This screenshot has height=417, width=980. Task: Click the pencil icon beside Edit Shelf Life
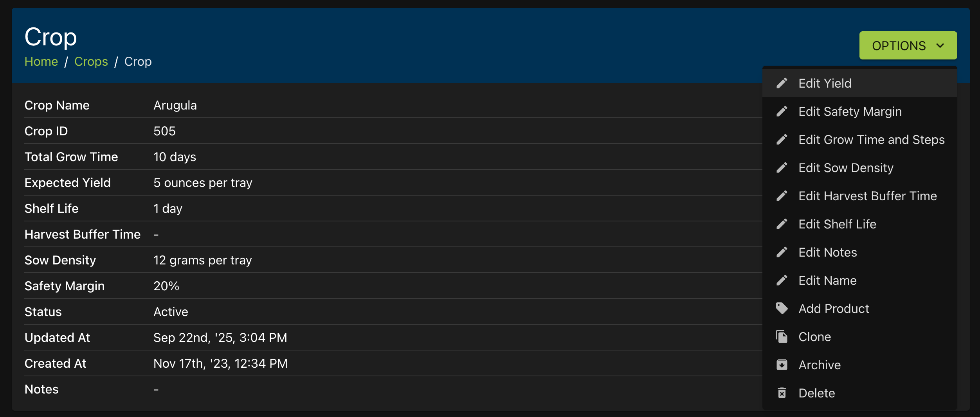point(782,224)
